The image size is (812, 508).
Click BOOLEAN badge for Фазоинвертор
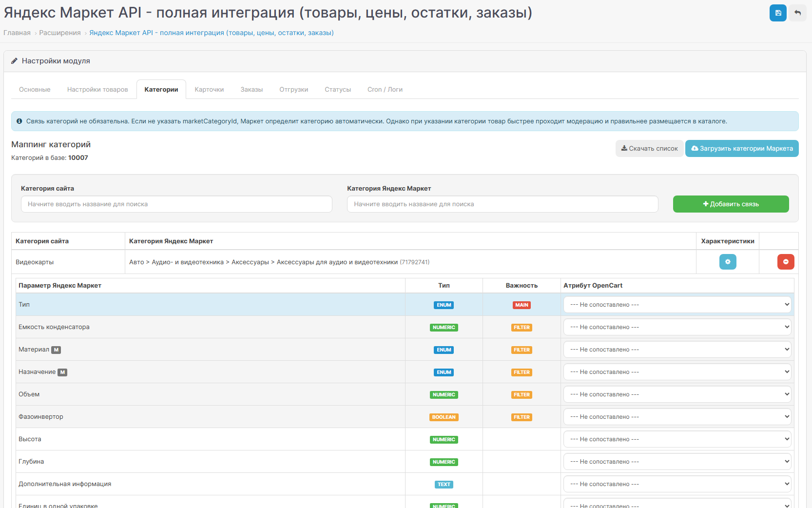coord(444,417)
